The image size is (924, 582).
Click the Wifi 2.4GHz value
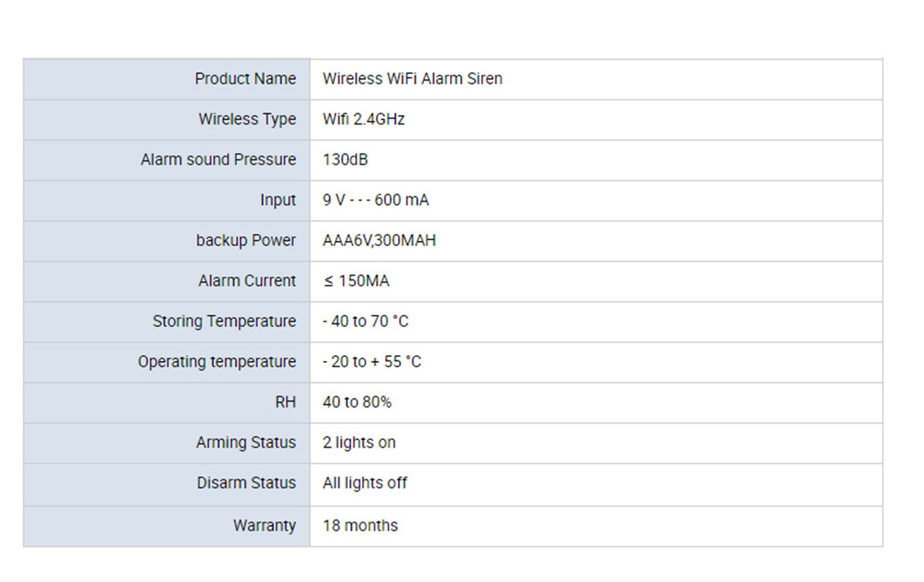[364, 119]
